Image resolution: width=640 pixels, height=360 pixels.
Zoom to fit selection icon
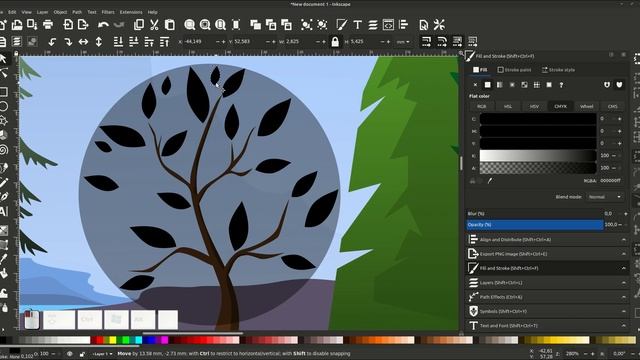[189, 25]
